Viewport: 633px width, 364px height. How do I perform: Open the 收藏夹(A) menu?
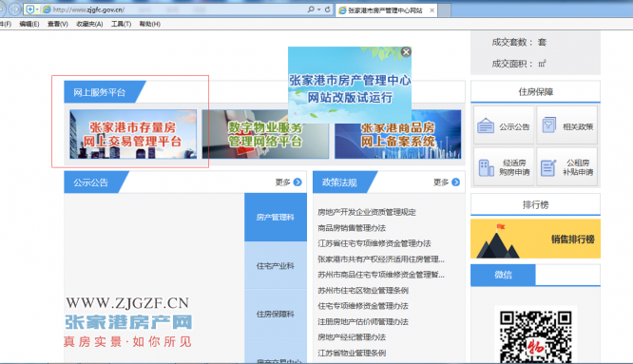tap(89, 24)
